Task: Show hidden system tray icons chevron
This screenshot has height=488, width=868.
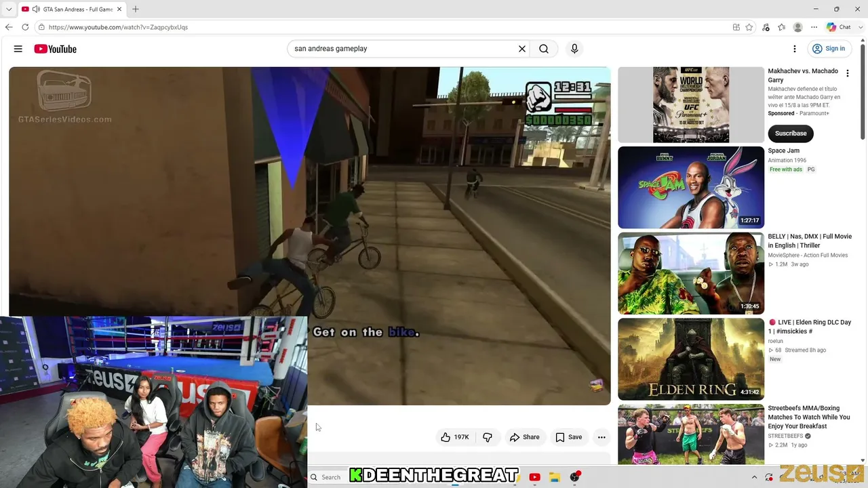Action: tap(754, 477)
